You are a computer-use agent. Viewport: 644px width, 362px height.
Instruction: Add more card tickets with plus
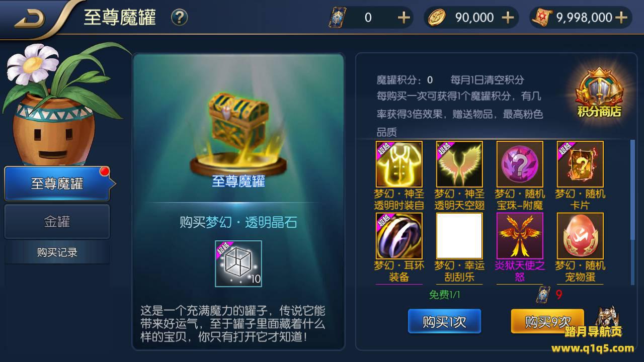tap(404, 18)
